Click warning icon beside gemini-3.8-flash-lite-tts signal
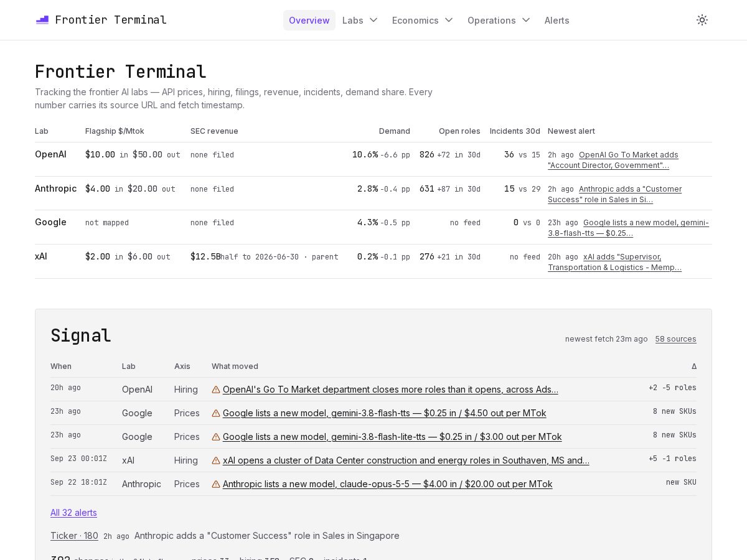747x560 pixels. pos(216,437)
